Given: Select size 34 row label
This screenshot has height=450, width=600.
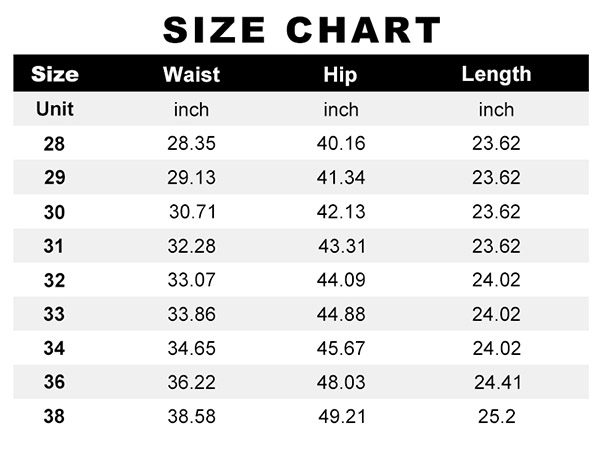Looking at the screenshot, I should [x=54, y=348].
